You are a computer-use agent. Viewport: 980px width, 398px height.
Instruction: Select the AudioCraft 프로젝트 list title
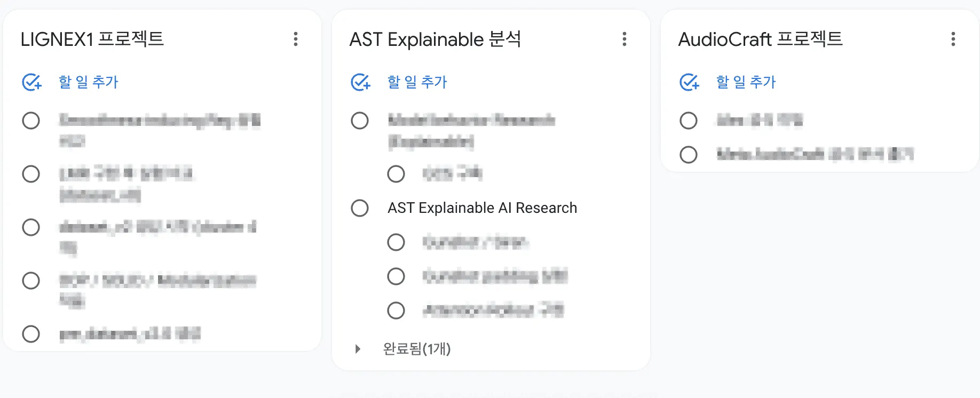point(760,39)
